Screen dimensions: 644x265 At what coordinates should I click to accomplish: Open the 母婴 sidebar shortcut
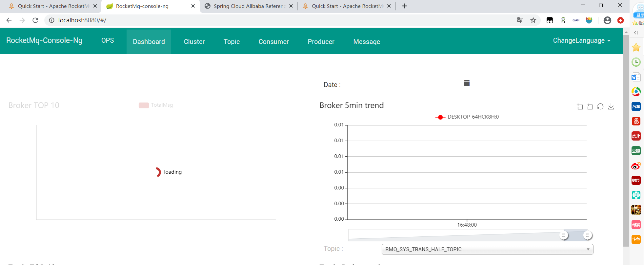point(636,225)
